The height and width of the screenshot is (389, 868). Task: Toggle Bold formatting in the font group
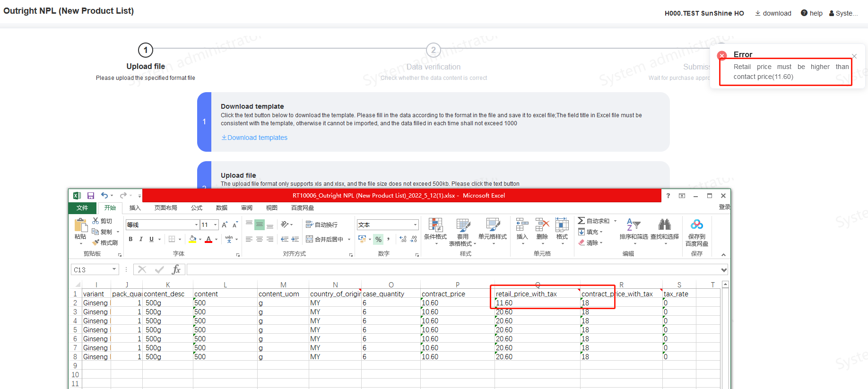coord(130,239)
